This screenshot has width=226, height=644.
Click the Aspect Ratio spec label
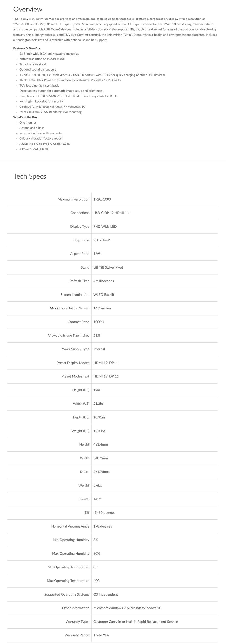point(79,254)
